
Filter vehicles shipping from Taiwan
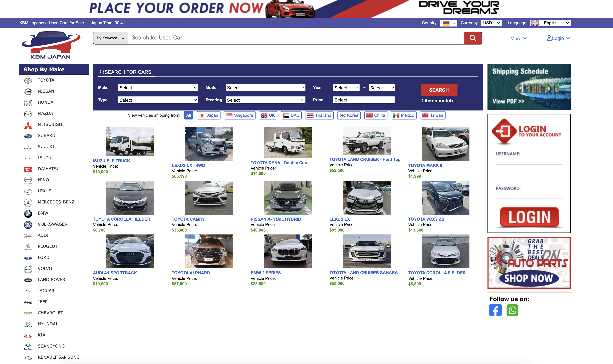433,115
